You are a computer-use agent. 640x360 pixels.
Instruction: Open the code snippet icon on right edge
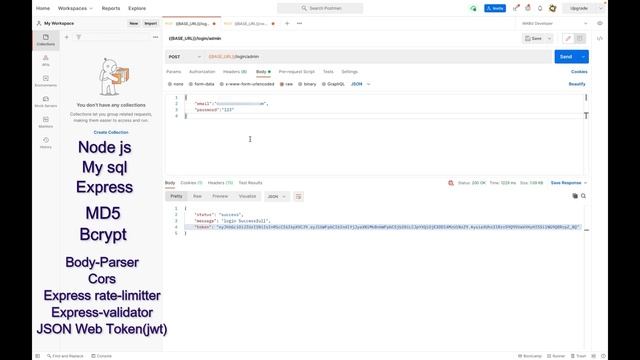pyautogui.click(x=600, y=38)
